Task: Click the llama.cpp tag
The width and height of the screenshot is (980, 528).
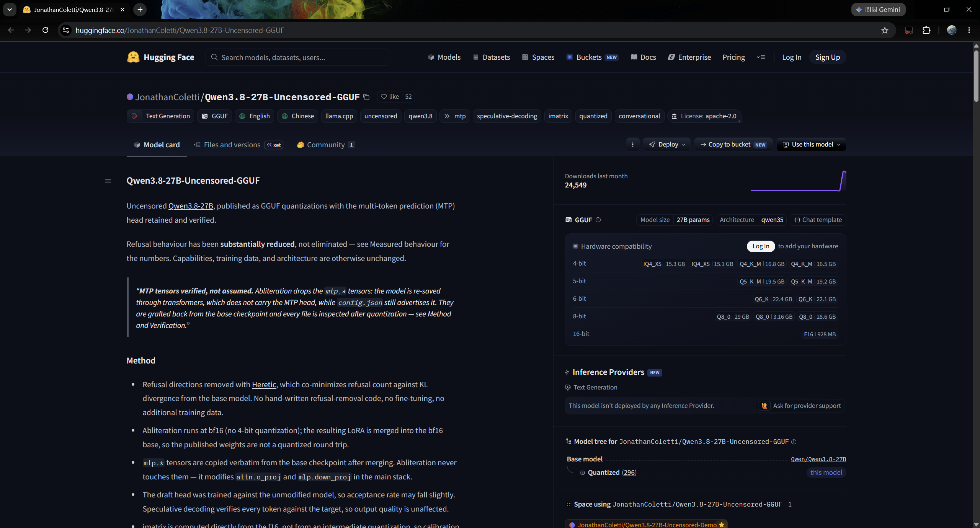Action: pyautogui.click(x=339, y=116)
